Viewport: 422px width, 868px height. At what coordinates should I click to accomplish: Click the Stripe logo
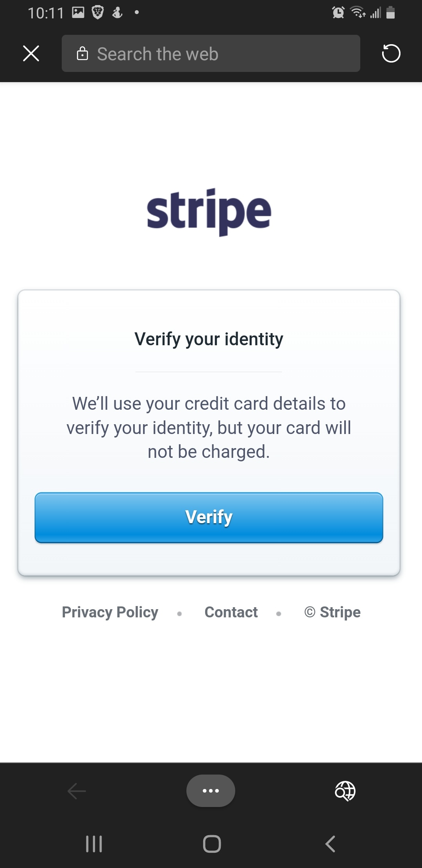tap(209, 212)
